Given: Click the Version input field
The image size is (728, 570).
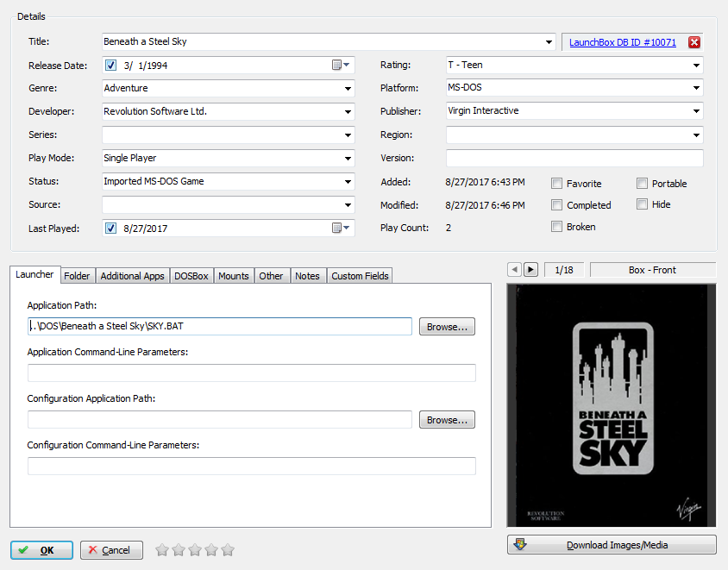Looking at the screenshot, I should point(574,159).
